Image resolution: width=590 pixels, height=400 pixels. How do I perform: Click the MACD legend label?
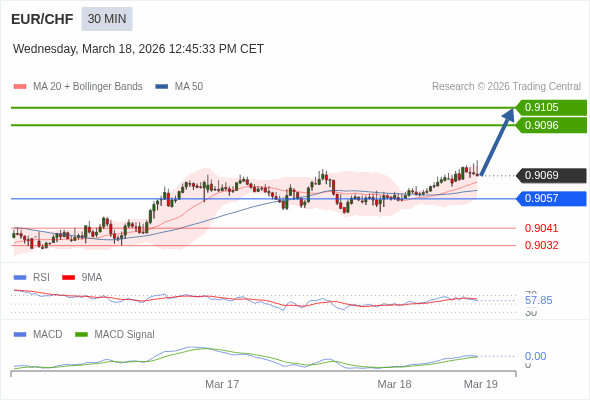[x=48, y=335]
